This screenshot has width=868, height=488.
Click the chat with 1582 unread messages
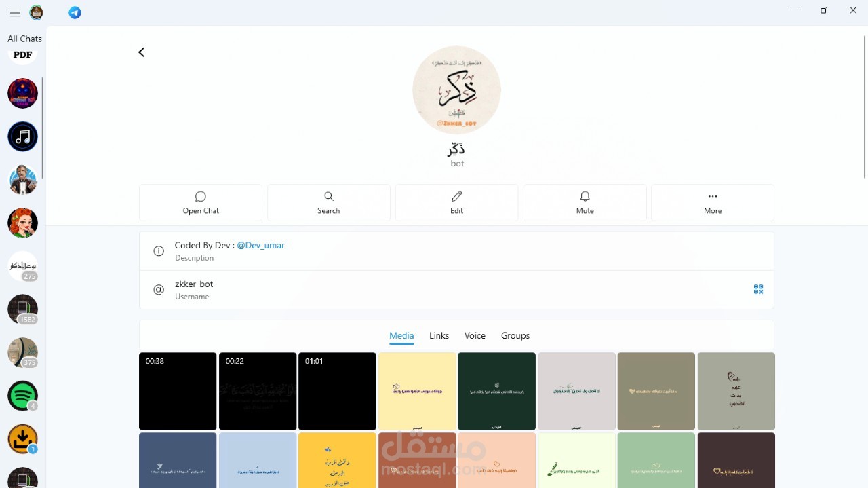point(22,309)
